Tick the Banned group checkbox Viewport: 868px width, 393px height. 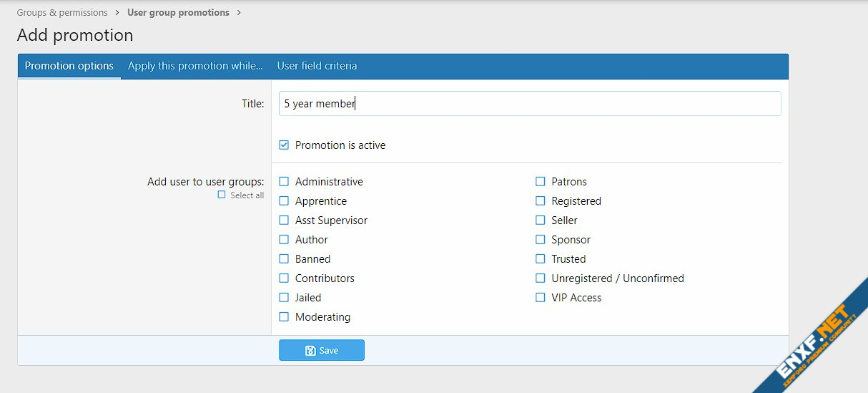(284, 259)
